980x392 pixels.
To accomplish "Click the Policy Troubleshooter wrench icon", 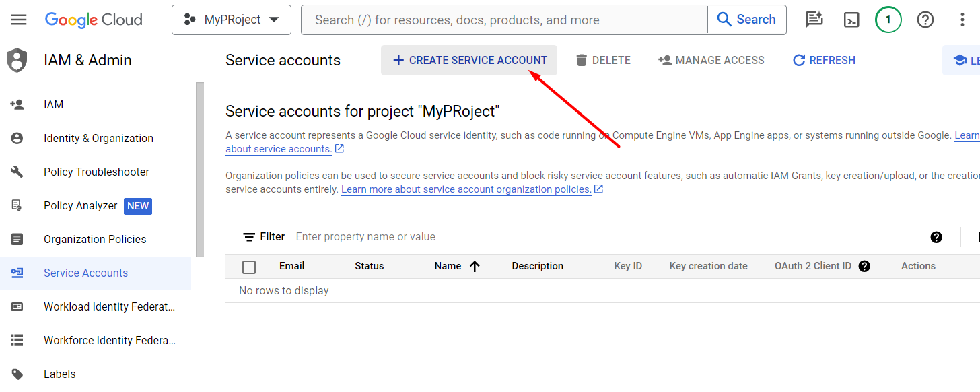I will point(17,172).
